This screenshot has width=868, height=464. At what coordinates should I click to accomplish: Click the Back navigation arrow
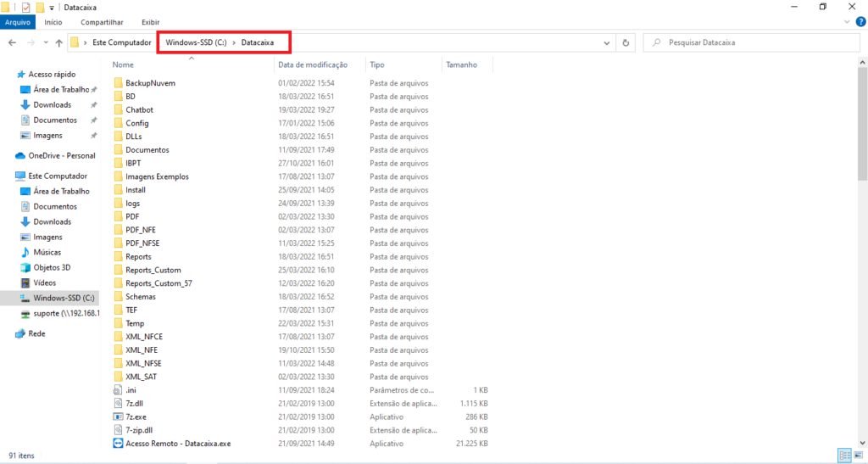(x=14, y=42)
